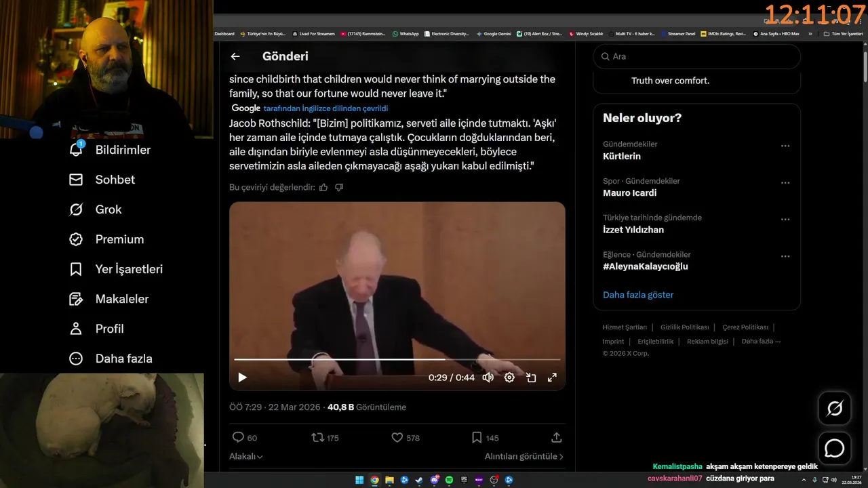The image size is (868, 488).
Task: Open more options for Kürtlerin trend
Action: (785, 146)
